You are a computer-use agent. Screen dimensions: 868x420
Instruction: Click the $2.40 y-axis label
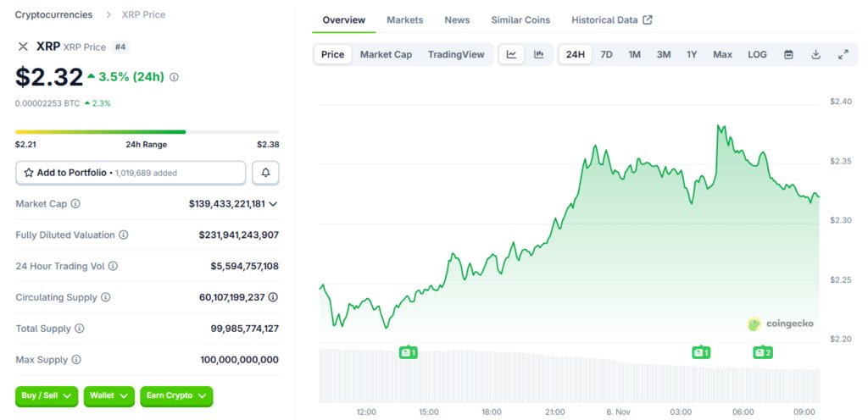(x=840, y=101)
